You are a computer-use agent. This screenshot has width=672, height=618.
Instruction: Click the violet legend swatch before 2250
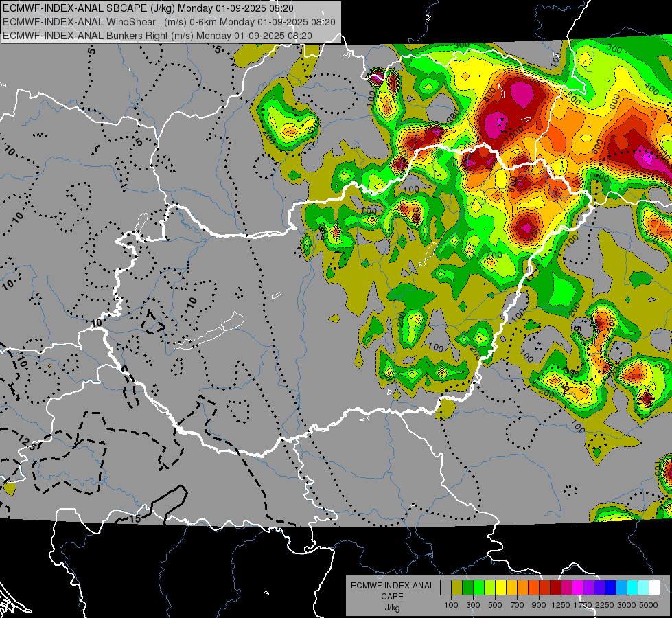click(599, 588)
